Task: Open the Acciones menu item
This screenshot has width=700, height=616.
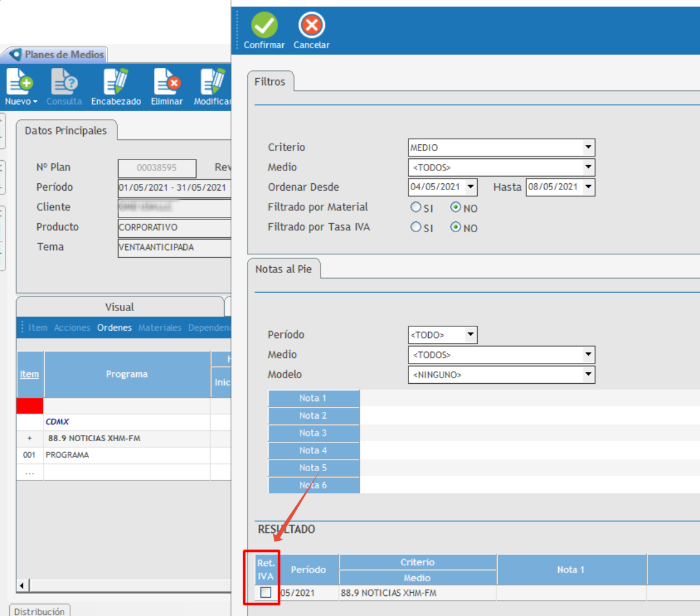Action: point(72,328)
